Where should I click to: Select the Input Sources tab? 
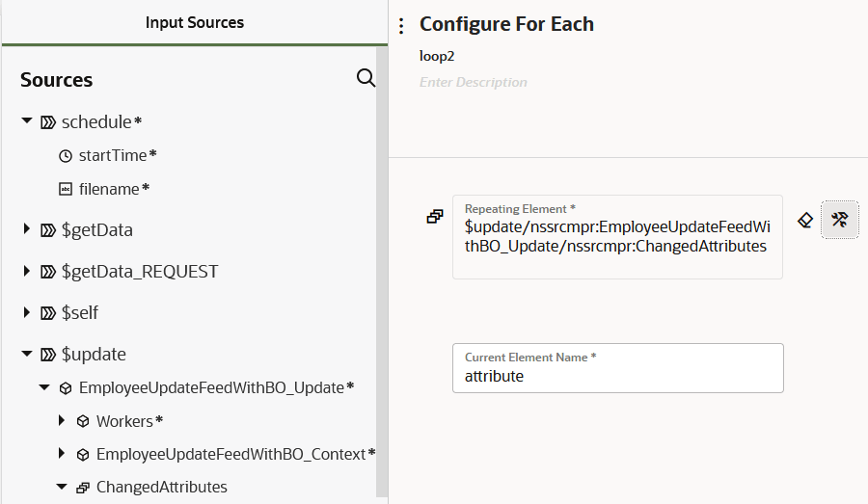coord(195,22)
